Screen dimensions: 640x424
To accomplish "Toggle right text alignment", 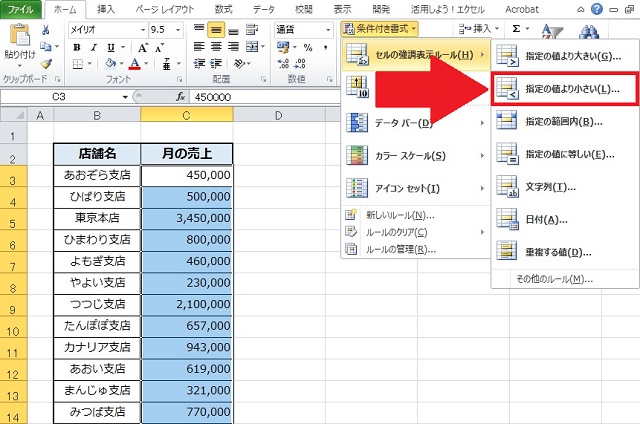I will tap(233, 47).
